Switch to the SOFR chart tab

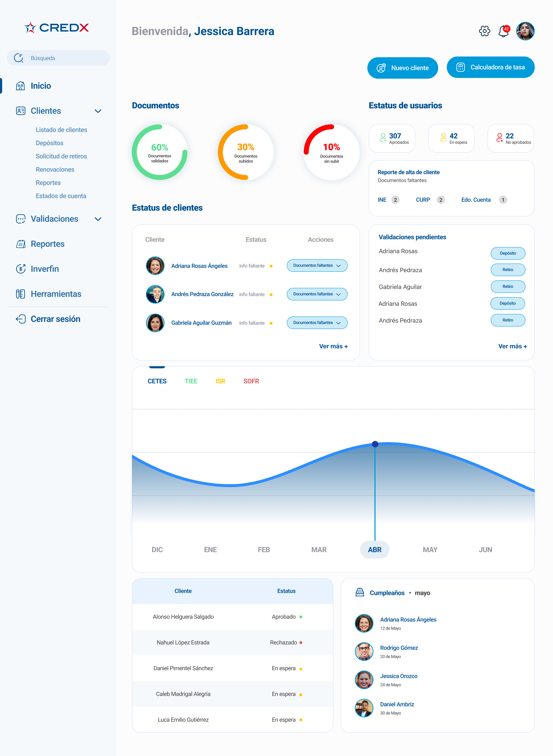[x=251, y=381]
